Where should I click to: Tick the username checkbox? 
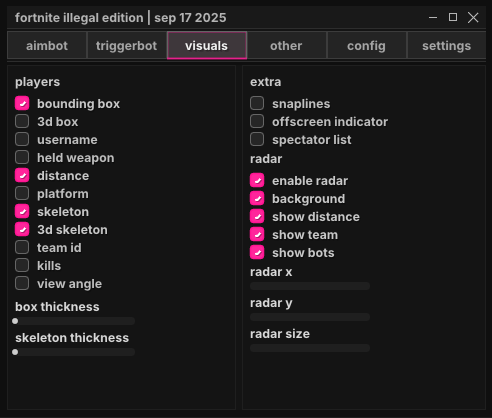click(x=22, y=139)
